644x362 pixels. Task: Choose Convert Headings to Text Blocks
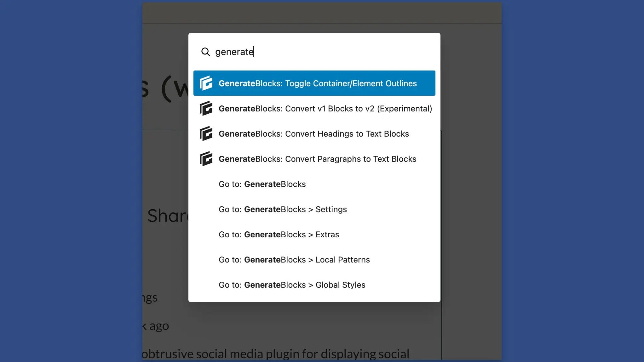[x=313, y=134]
